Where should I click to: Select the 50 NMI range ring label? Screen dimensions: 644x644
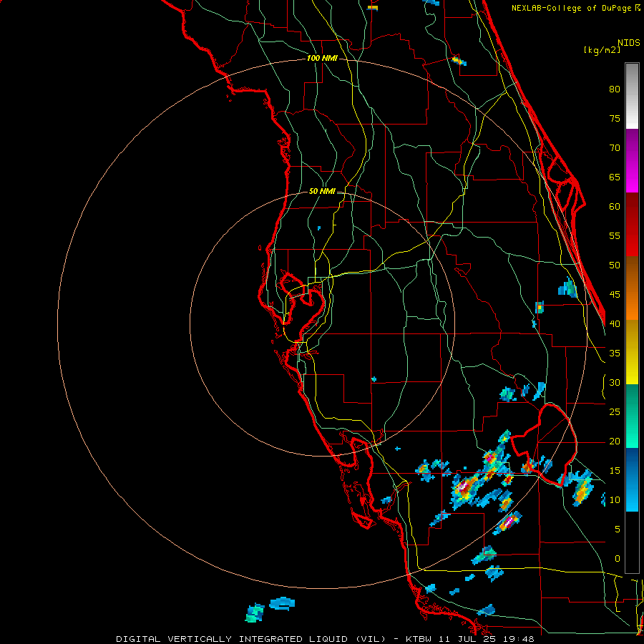[321, 191]
